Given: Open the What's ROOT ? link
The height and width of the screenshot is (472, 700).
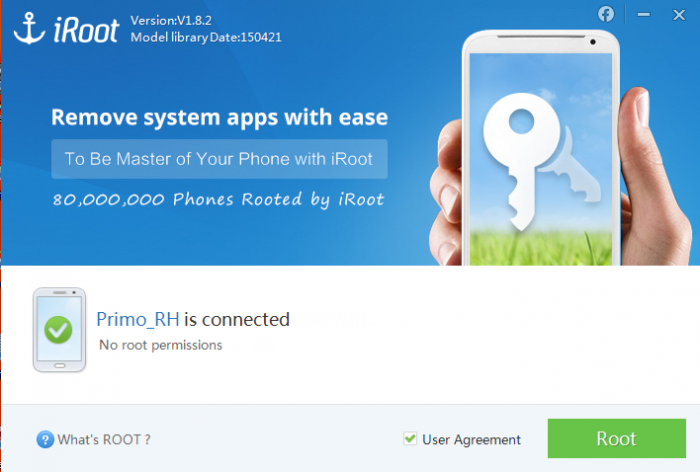Looking at the screenshot, I should tap(104, 440).
